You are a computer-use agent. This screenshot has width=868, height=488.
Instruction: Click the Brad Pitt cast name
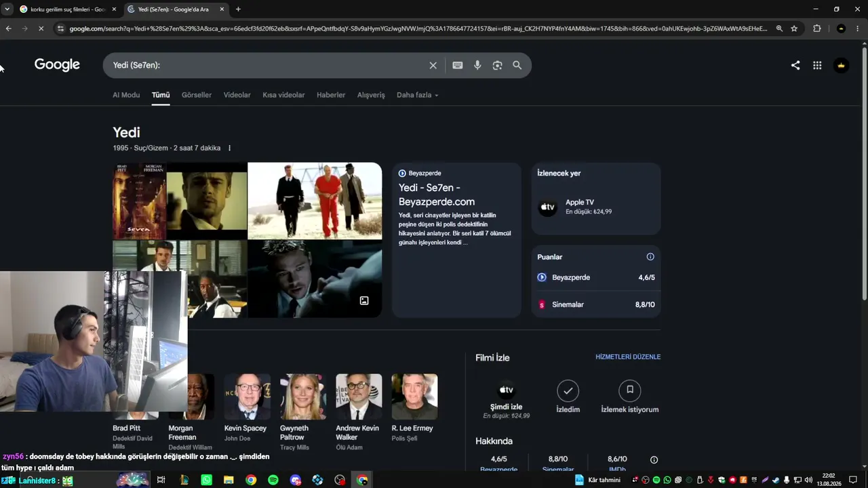point(126,428)
